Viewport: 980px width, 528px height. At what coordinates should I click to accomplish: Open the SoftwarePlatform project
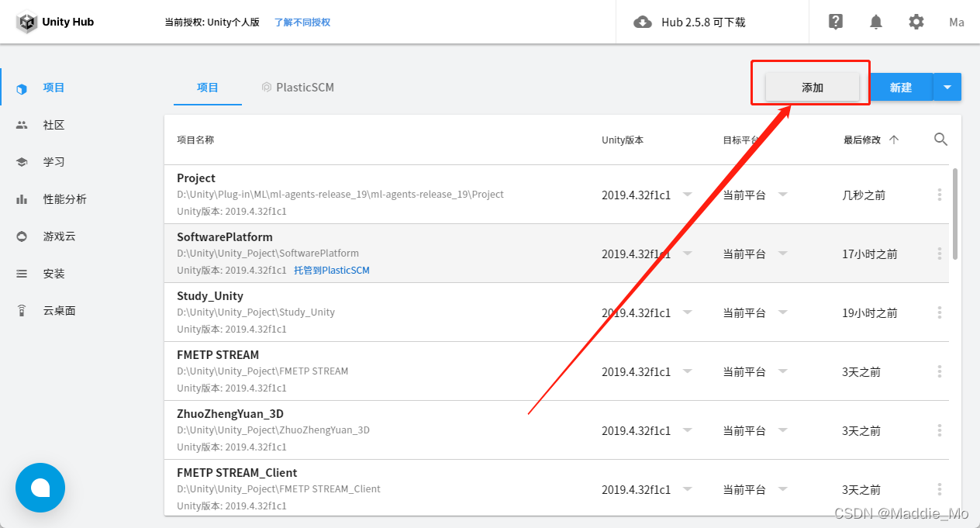click(225, 237)
